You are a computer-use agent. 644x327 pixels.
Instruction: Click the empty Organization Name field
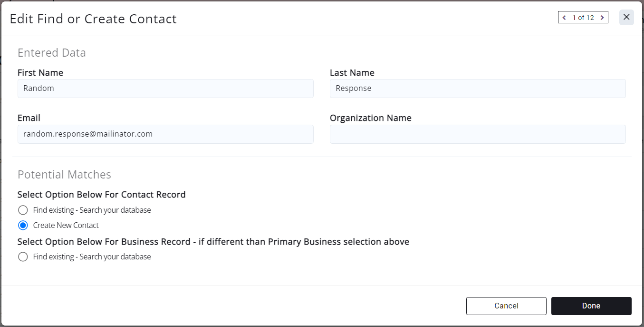coord(478,134)
